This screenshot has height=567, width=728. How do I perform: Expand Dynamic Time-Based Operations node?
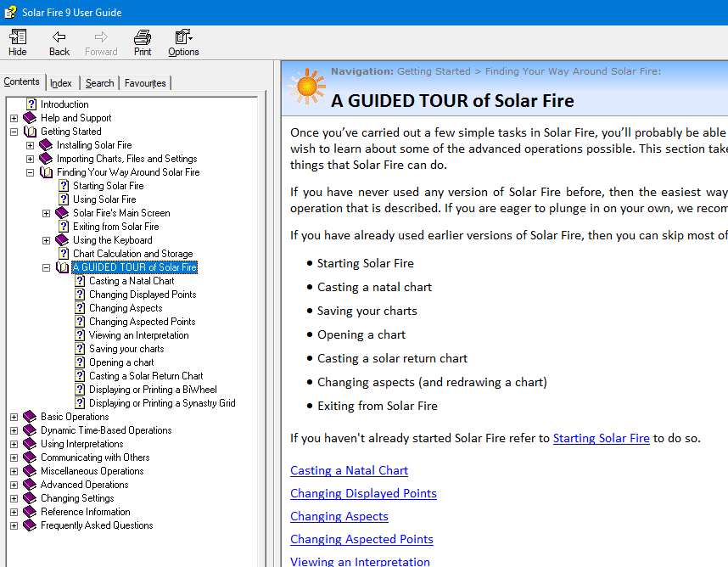[14, 430]
